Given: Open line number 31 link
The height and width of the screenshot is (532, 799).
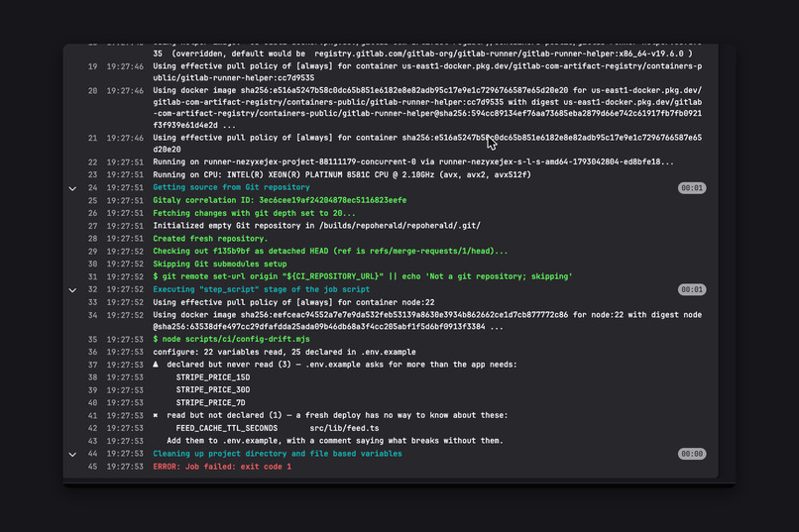Looking at the screenshot, I should click(92, 277).
